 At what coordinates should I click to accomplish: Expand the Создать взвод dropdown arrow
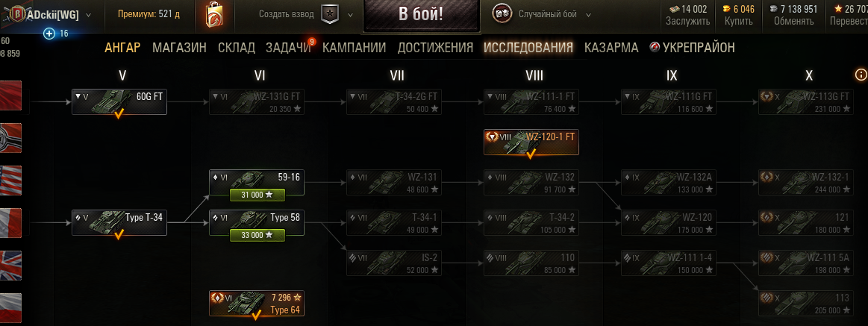(x=351, y=15)
